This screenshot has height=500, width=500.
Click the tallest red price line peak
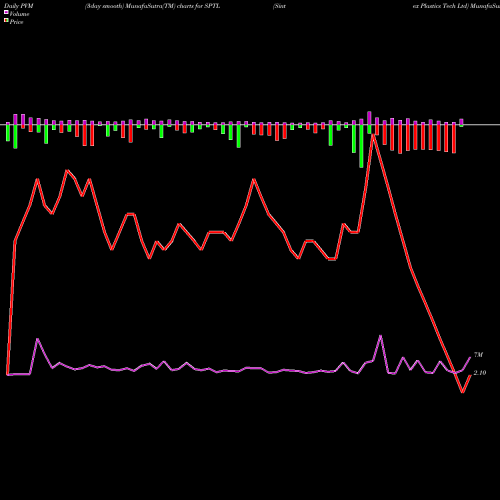373,135
